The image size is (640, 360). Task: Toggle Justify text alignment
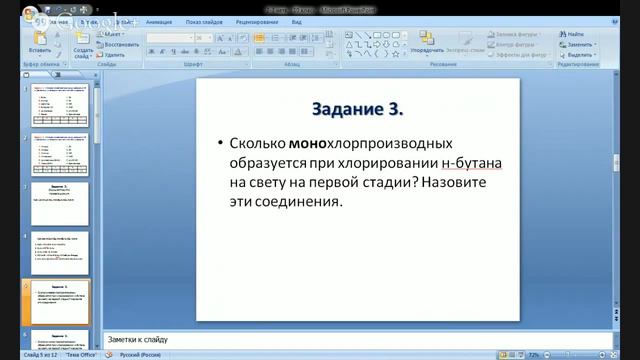tap(292, 51)
